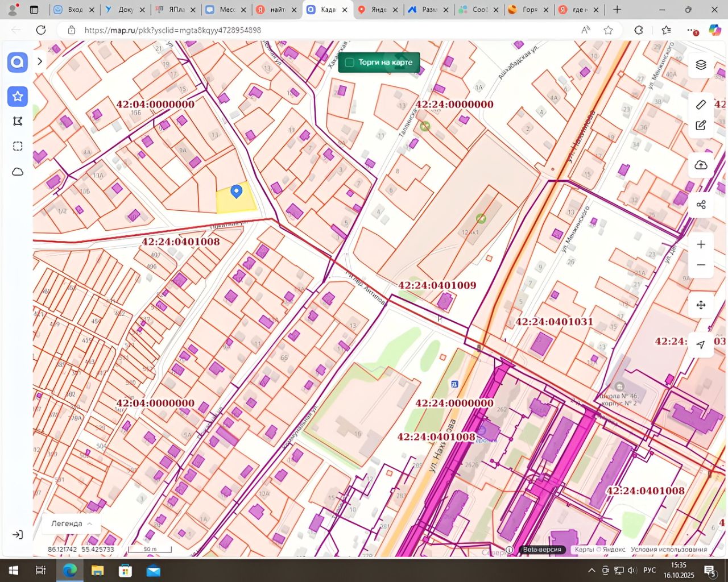Click the login arrow icon at sidebar bottom
The height and width of the screenshot is (582, 728).
pos(18,535)
